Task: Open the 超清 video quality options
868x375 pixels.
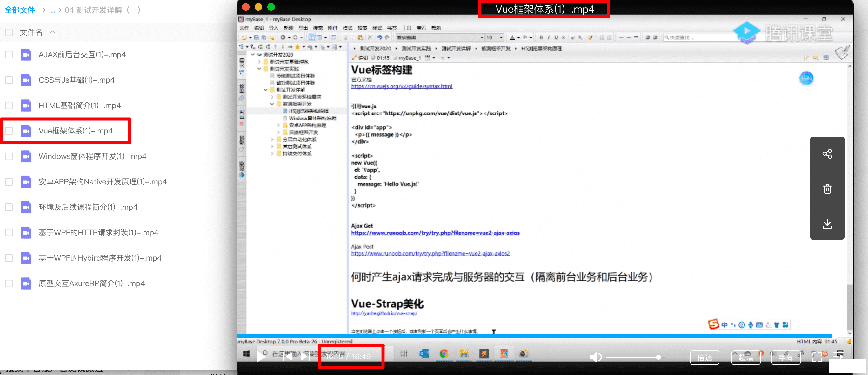Action: point(746,357)
